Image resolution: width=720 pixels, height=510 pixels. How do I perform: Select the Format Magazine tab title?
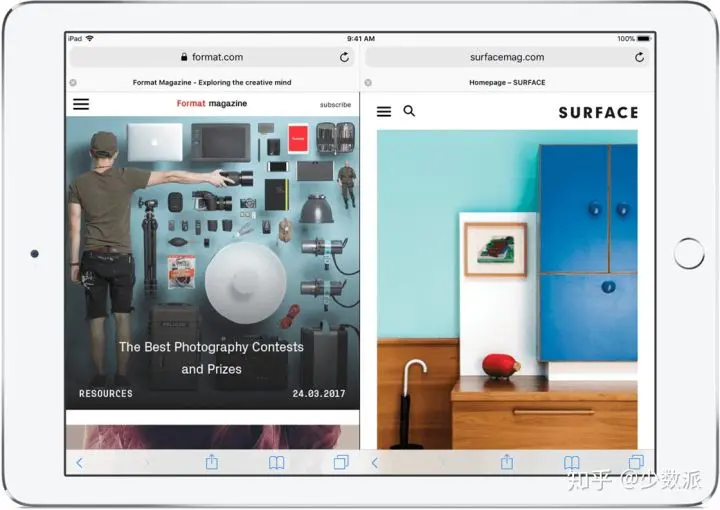[x=212, y=82]
